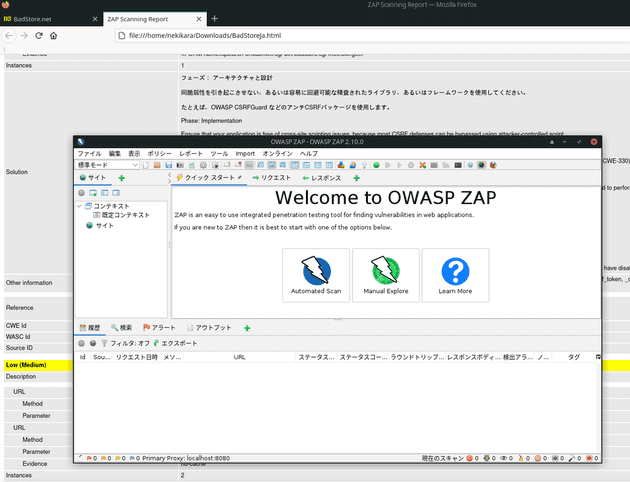Click the table column options icon beside タグ
This screenshot has width=630, height=482.
598,357
